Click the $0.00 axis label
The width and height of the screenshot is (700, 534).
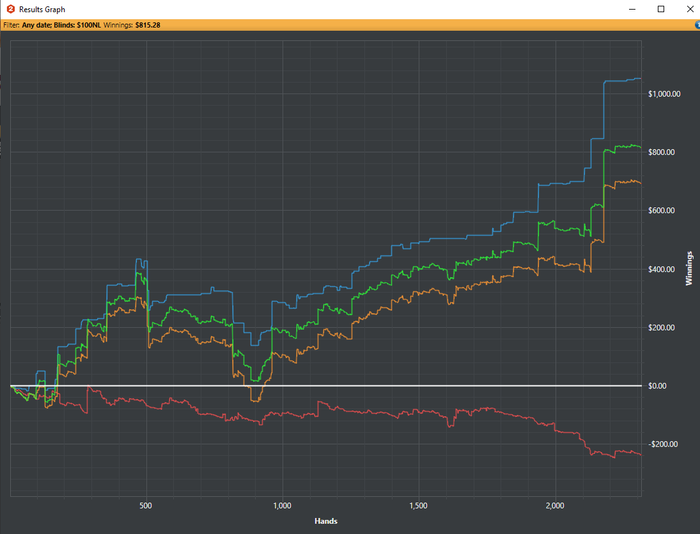[x=657, y=386]
